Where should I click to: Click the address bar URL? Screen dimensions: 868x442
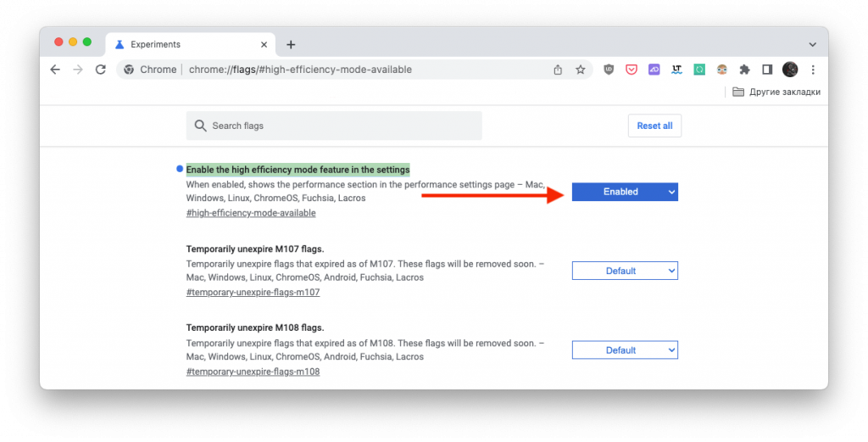click(x=300, y=70)
